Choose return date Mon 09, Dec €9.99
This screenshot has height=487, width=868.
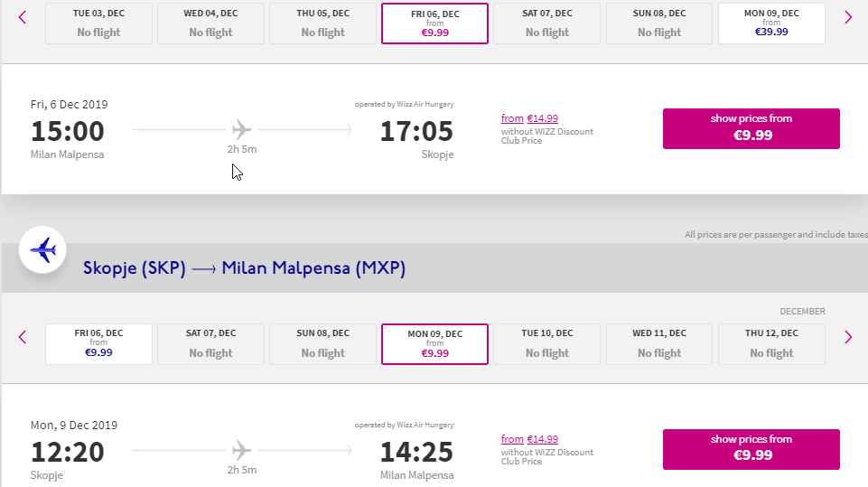click(x=434, y=343)
